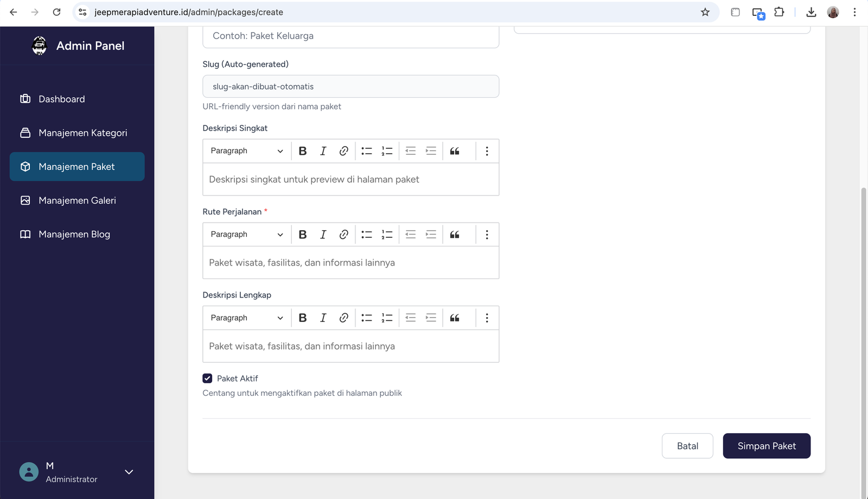Add bulleted list in Deskripsi Singkat editor
This screenshot has width=868, height=499.
(x=367, y=151)
